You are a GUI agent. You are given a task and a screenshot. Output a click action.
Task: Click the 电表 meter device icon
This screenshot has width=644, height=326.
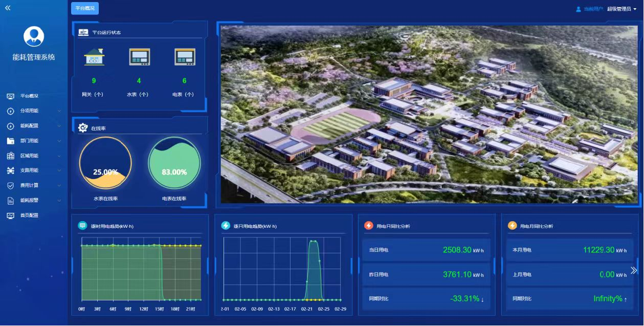coord(185,57)
